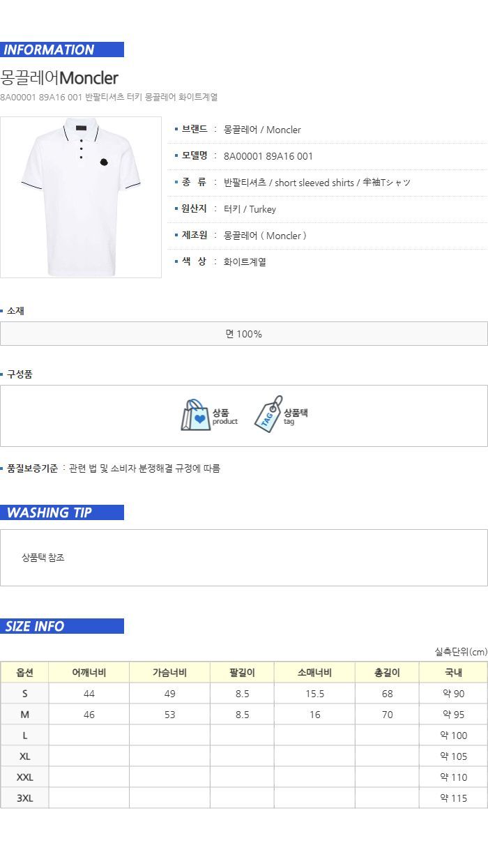
Task: Select the M size row label
Action: pos(25,715)
